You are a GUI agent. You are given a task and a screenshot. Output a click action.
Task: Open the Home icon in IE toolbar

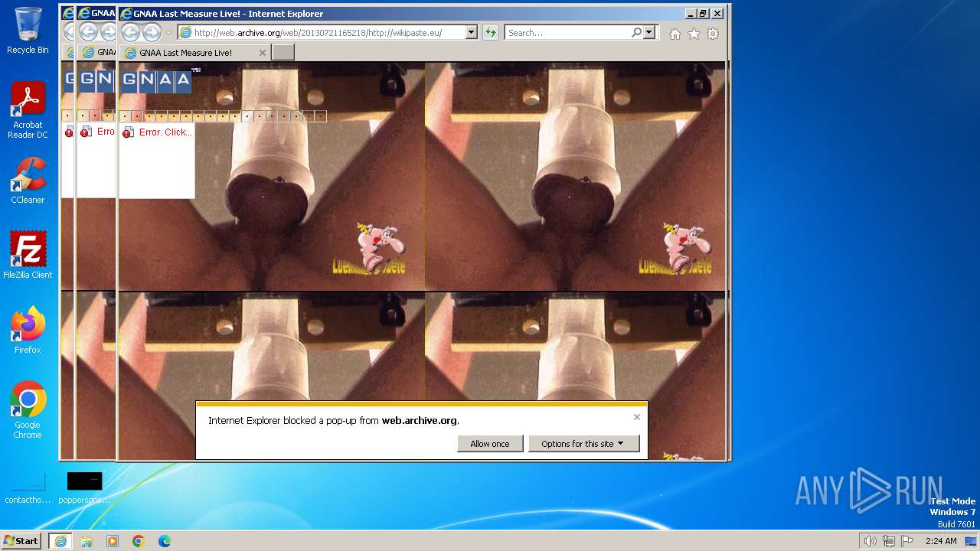[x=675, y=34]
